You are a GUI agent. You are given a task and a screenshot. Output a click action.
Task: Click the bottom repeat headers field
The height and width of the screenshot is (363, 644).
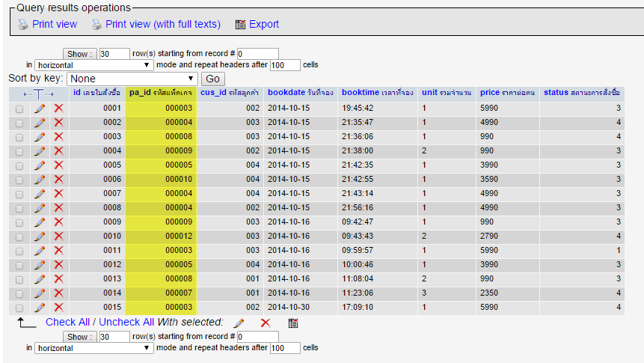[x=285, y=348]
